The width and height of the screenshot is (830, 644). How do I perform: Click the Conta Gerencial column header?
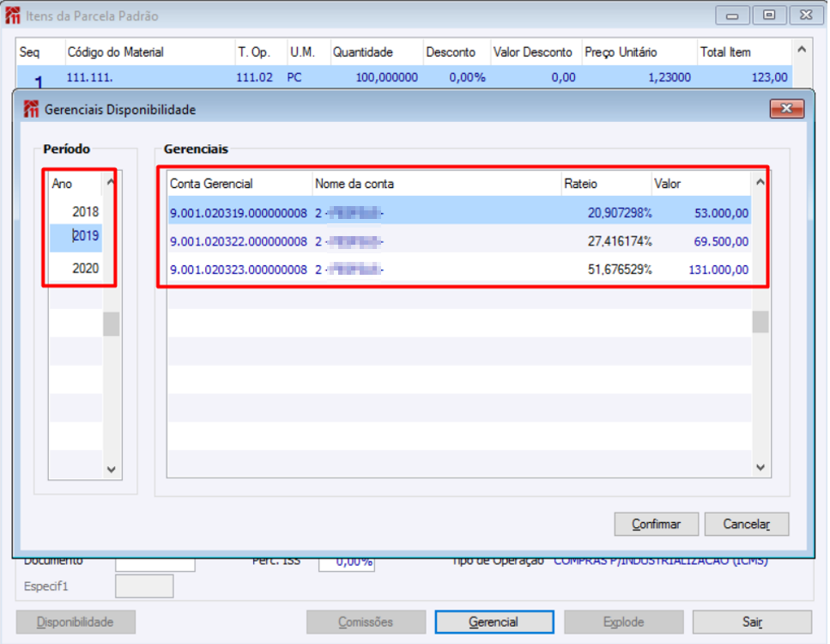(x=239, y=184)
